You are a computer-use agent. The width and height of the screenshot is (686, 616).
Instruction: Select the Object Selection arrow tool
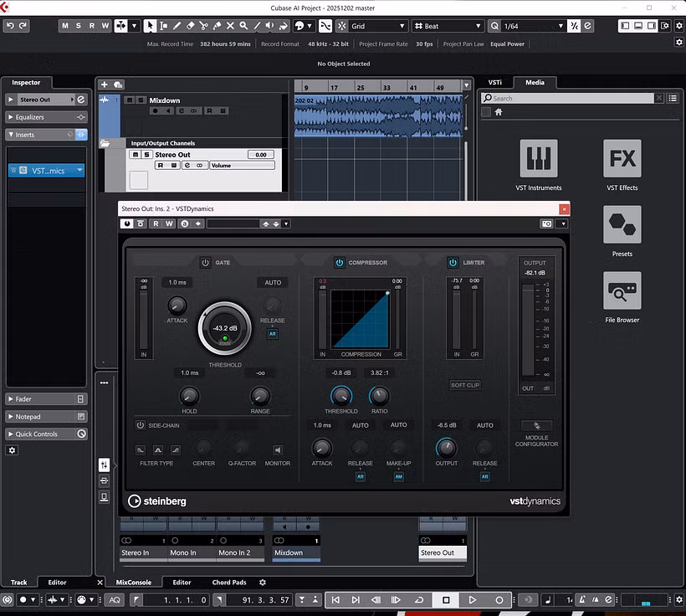150,26
